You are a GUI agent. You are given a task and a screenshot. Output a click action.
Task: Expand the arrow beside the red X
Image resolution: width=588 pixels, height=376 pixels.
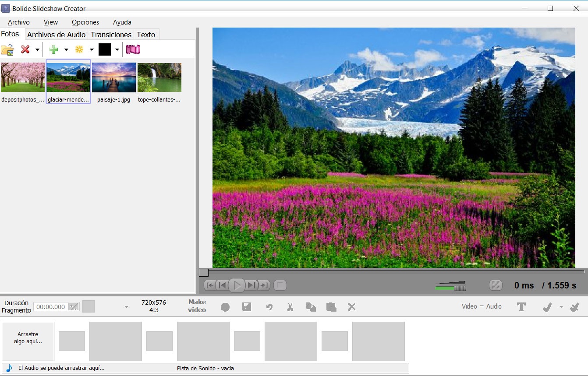pyautogui.click(x=37, y=50)
